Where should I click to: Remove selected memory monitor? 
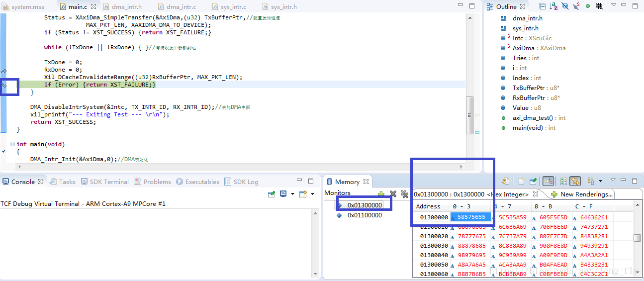(393, 193)
